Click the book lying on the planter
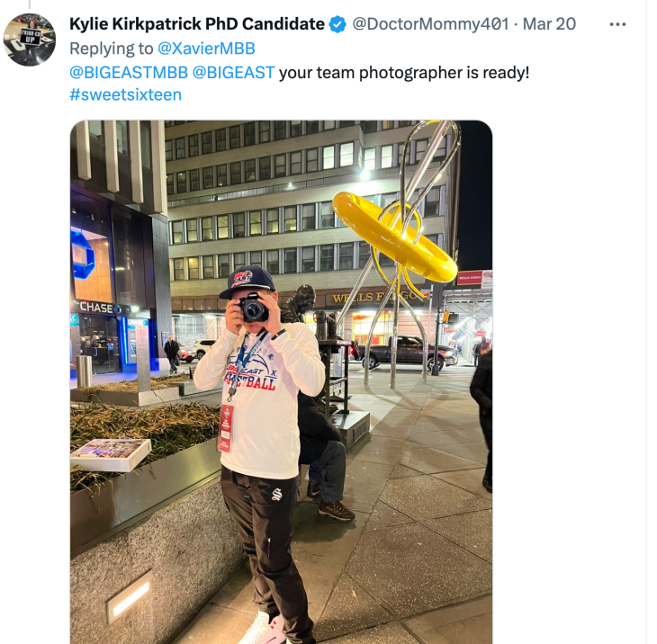 point(110,453)
